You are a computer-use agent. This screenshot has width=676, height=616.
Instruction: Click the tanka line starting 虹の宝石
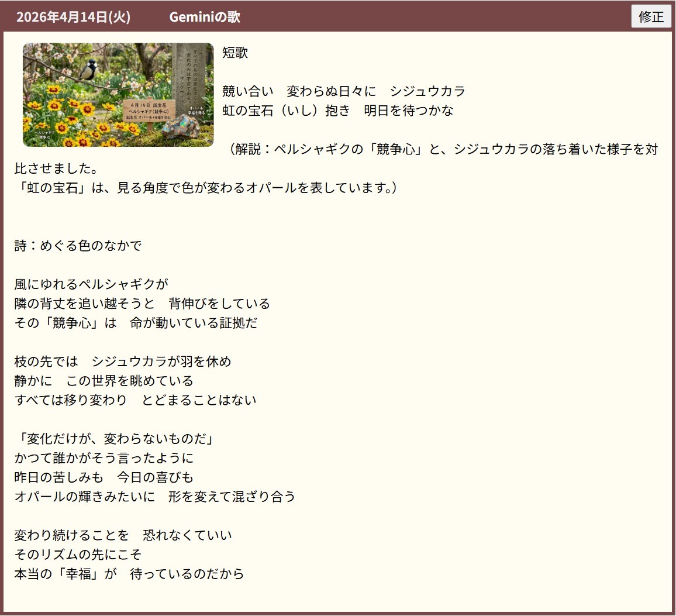(337, 111)
